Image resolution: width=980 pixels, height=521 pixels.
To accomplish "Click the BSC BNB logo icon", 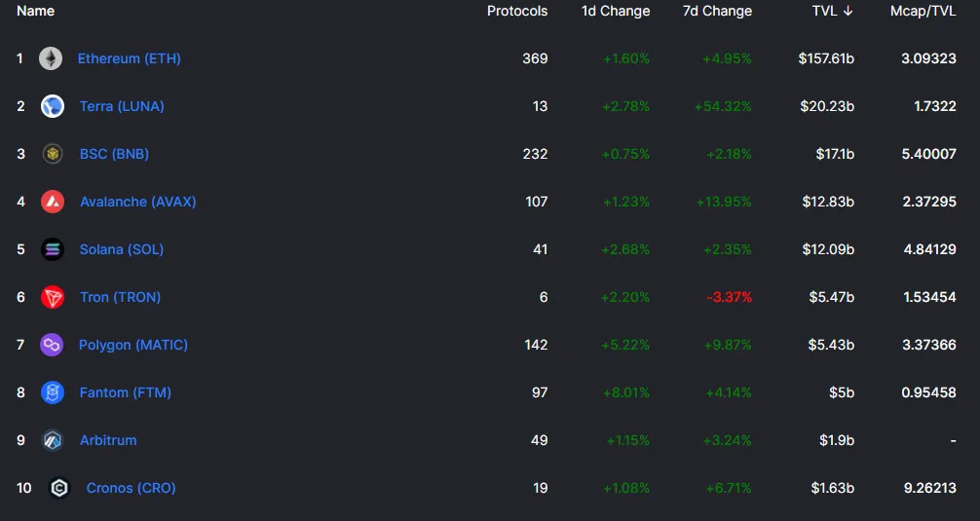I will coord(53,154).
